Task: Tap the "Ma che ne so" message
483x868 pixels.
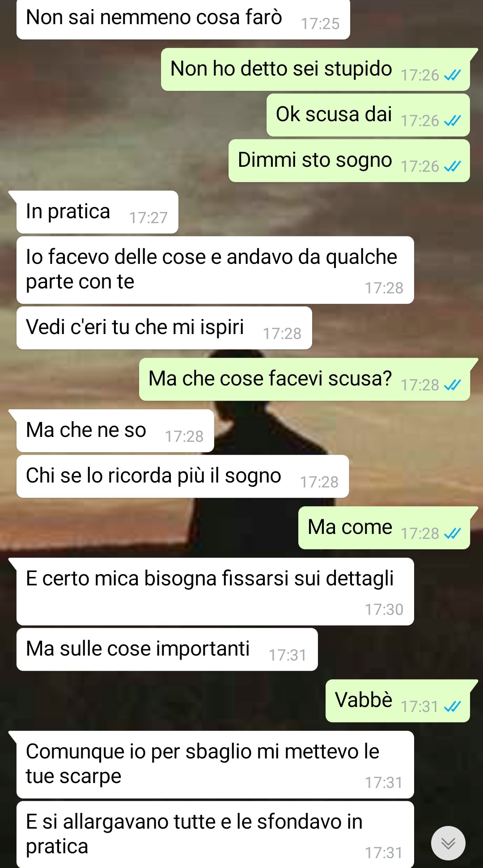Action: click(x=115, y=431)
